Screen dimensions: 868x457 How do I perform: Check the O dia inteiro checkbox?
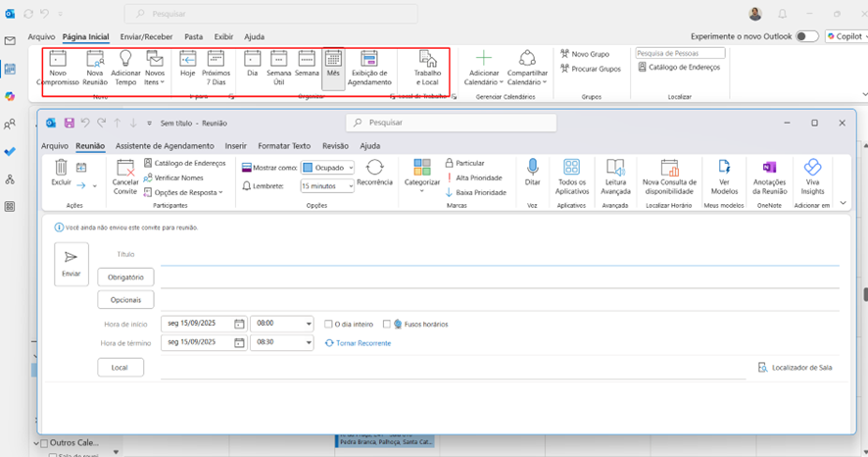pos(328,324)
